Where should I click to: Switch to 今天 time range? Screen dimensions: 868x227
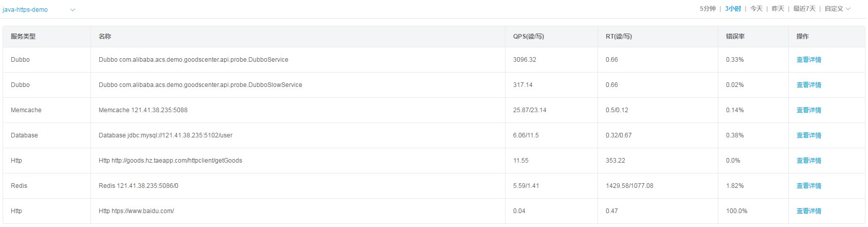756,9
